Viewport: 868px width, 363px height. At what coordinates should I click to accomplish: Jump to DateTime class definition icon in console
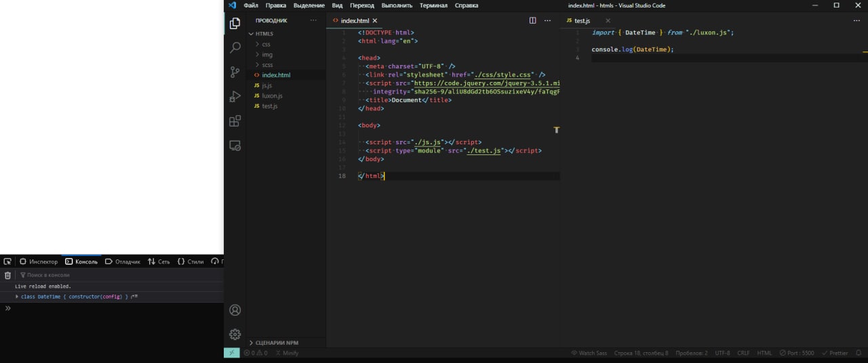136,297
